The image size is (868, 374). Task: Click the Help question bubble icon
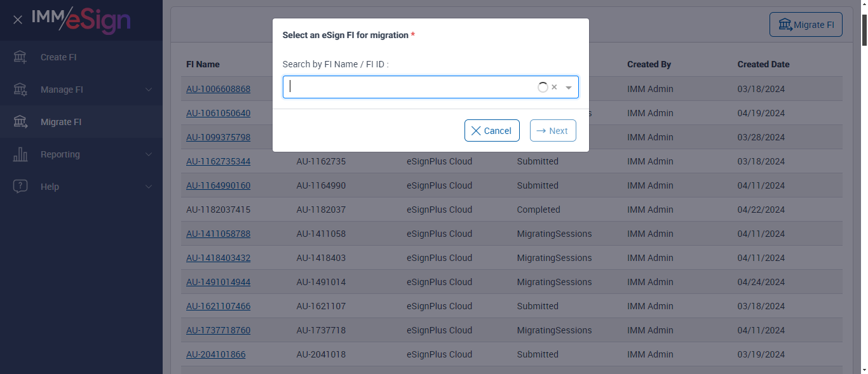coord(20,187)
